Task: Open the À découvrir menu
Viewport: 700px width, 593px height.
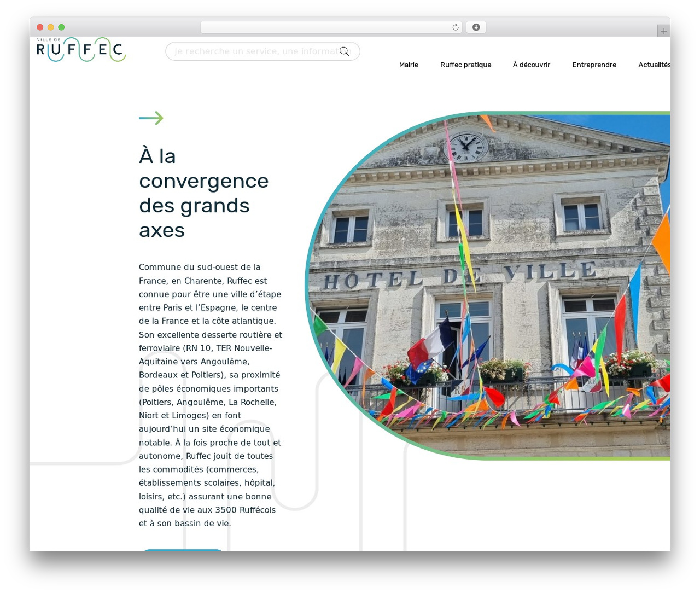Action: [532, 65]
